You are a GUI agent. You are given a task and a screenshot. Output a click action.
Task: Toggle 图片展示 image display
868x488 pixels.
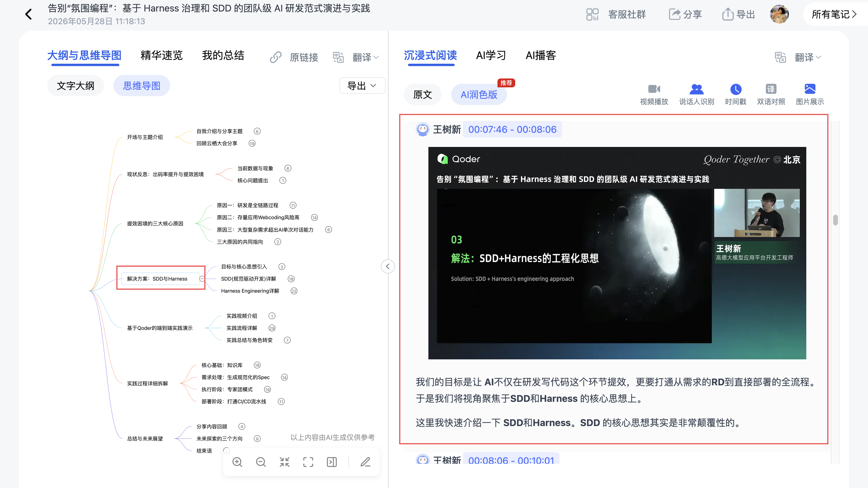(810, 95)
